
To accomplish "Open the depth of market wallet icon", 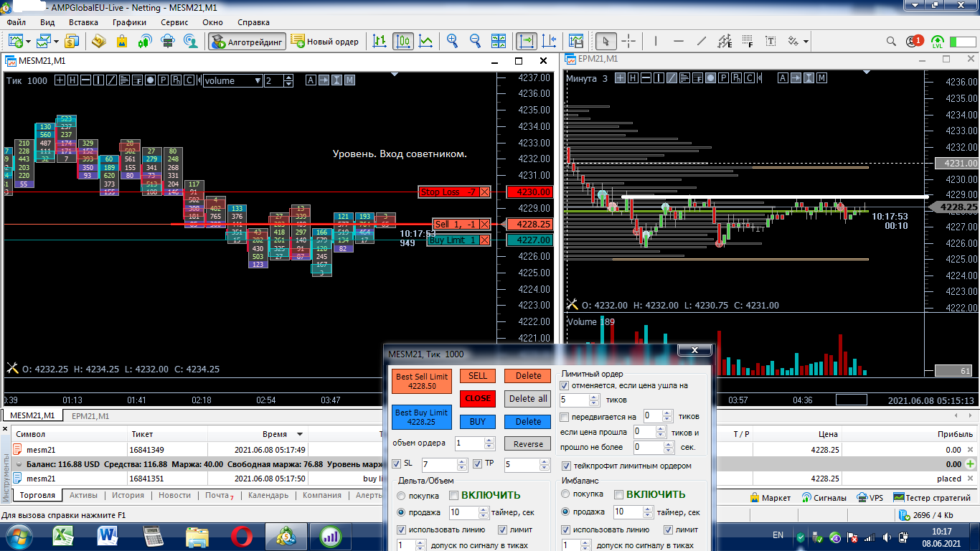I will pos(98,41).
